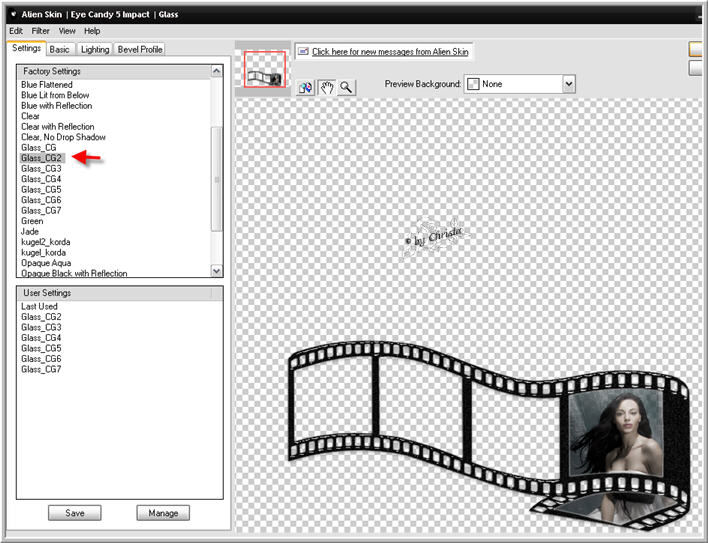Select the hand pan tool
The width and height of the screenshot is (708, 543).
[326, 87]
